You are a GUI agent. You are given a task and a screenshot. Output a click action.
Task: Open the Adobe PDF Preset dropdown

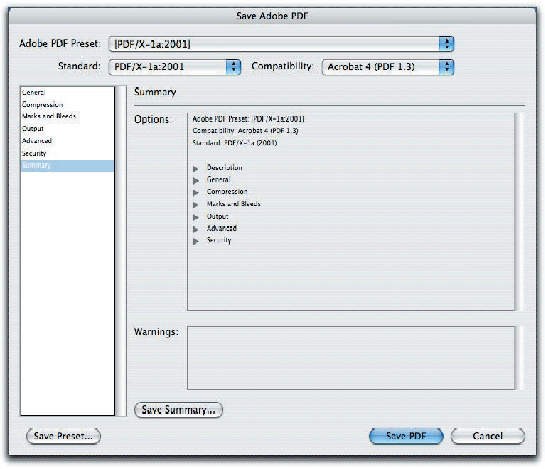click(x=281, y=44)
